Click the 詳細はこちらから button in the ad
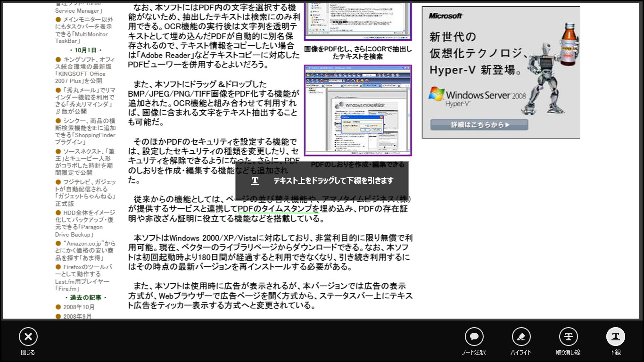644x362 pixels. point(479,125)
